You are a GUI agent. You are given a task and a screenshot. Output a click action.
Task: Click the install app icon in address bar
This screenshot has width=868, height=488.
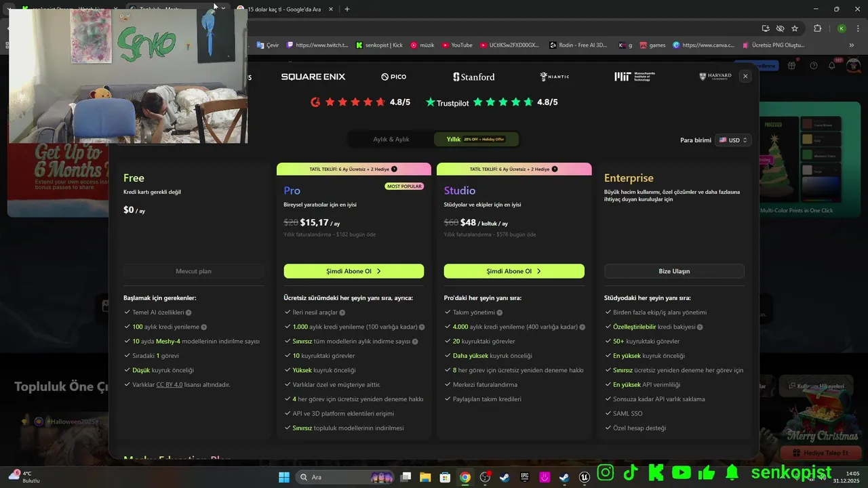(766, 28)
